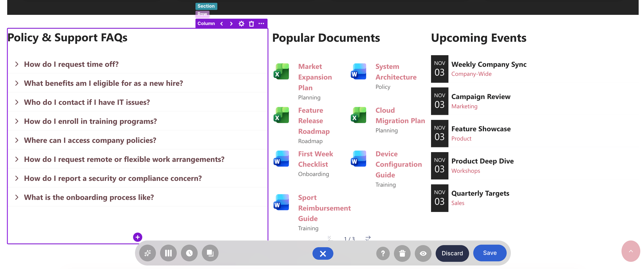Click Word icon beside Device Configuration Guide
The height and width of the screenshot is (269, 644).
click(358, 158)
